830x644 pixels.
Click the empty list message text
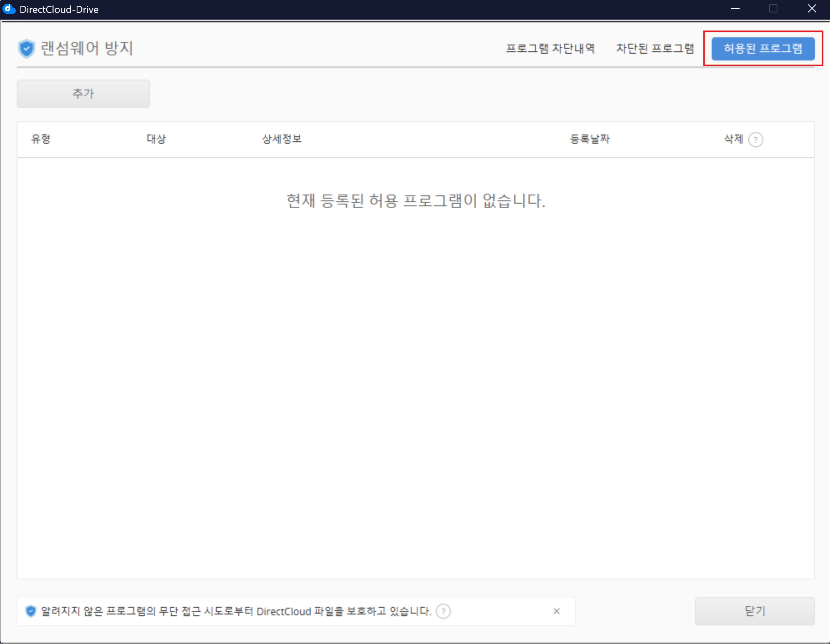(x=415, y=201)
